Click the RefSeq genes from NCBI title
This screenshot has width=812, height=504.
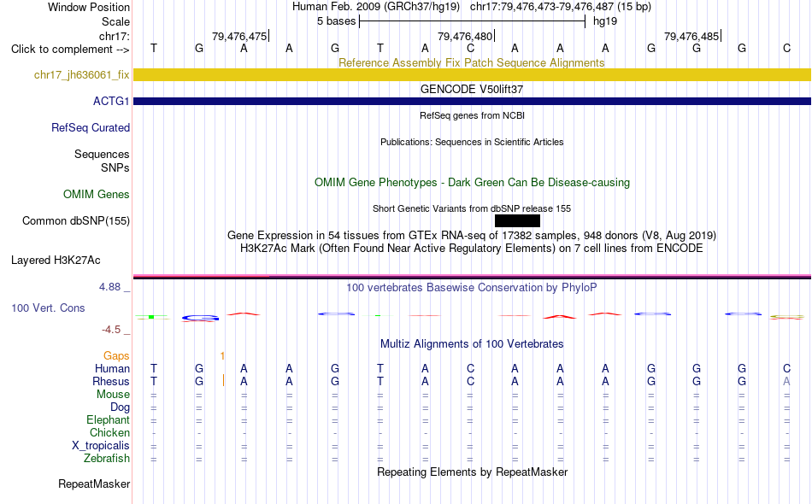[472, 115]
